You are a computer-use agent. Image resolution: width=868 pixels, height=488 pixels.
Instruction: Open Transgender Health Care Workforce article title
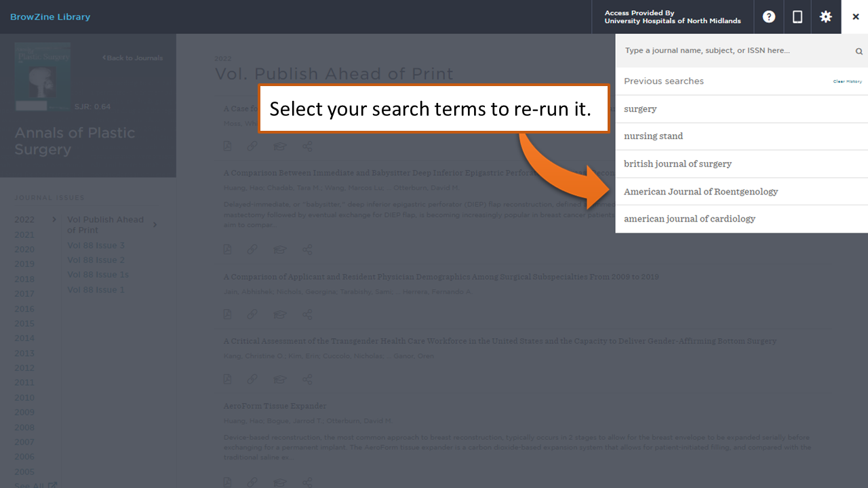click(500, 341)
